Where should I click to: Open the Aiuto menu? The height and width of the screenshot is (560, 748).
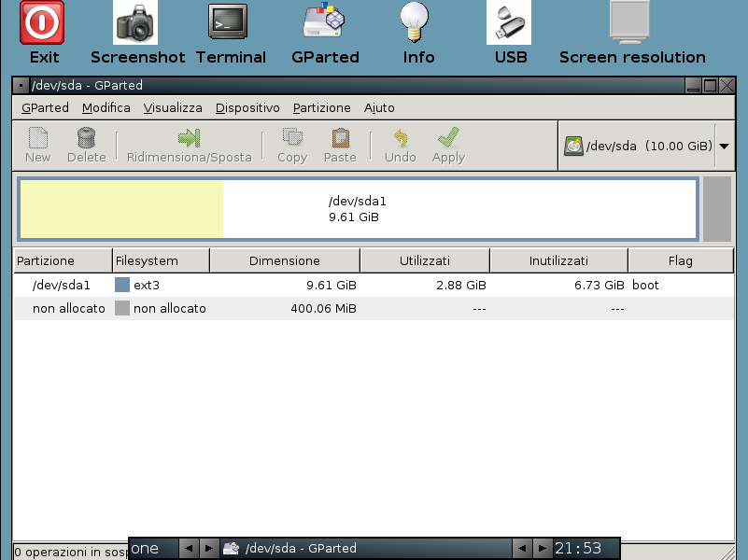(x=379, y=107)
